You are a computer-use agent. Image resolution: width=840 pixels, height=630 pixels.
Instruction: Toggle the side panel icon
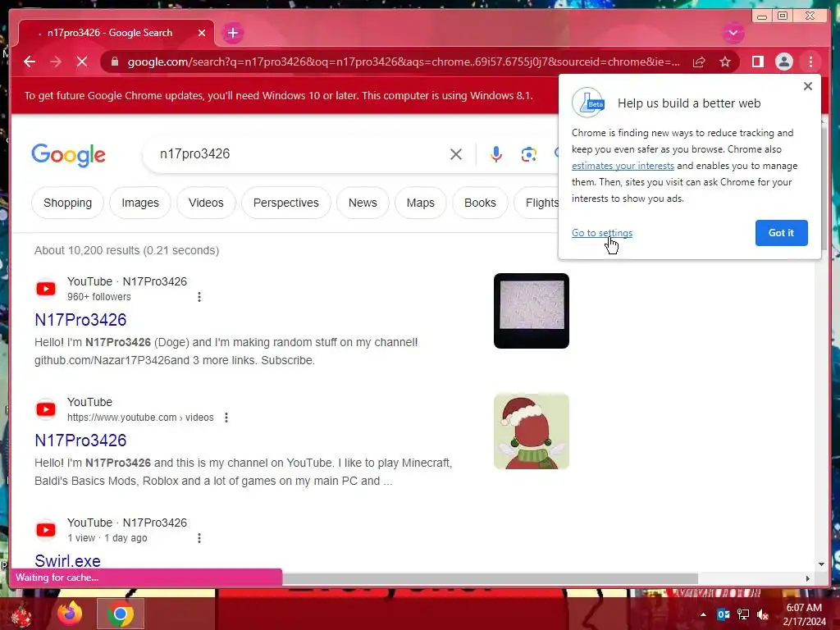757,62
